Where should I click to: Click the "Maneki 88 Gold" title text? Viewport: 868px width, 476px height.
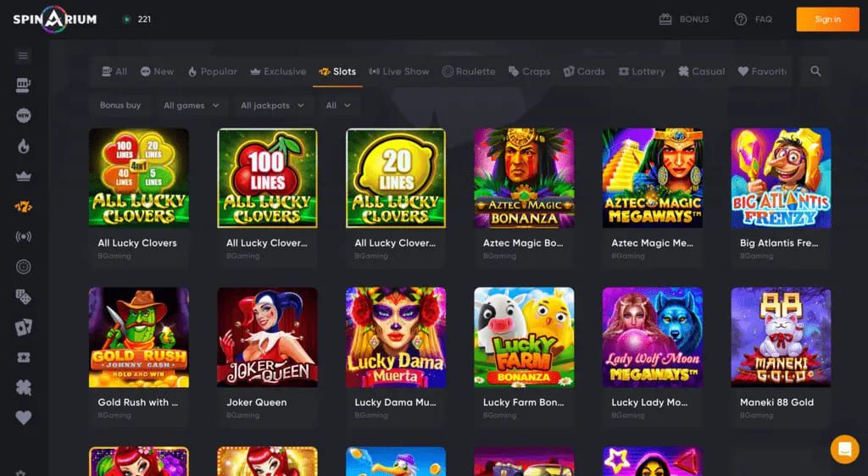[x=776, y=402]
